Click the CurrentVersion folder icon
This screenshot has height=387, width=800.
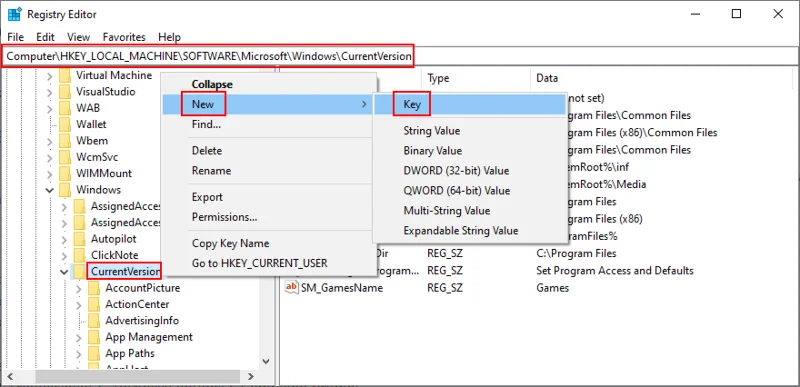coord(79,271)
